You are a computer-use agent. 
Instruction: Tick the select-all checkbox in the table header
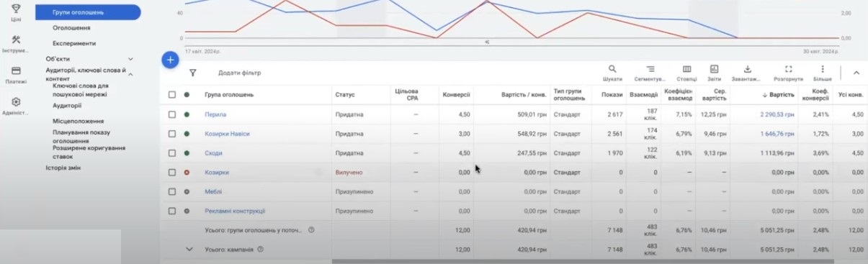click(x=171, y=94)
